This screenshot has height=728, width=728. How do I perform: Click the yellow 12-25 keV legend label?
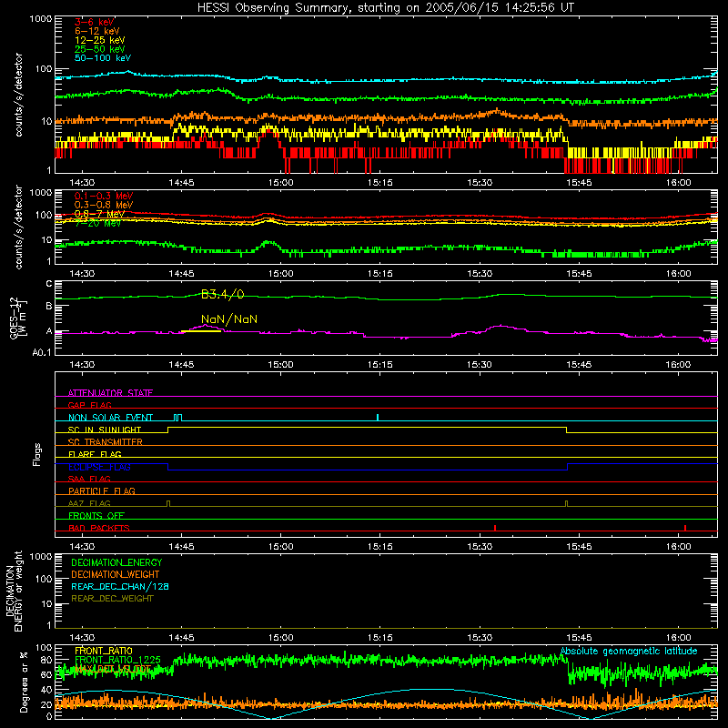coord(99,40)
